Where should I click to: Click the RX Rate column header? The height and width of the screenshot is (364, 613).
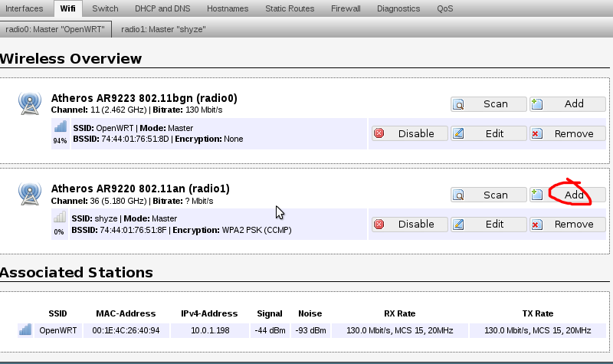399,313
